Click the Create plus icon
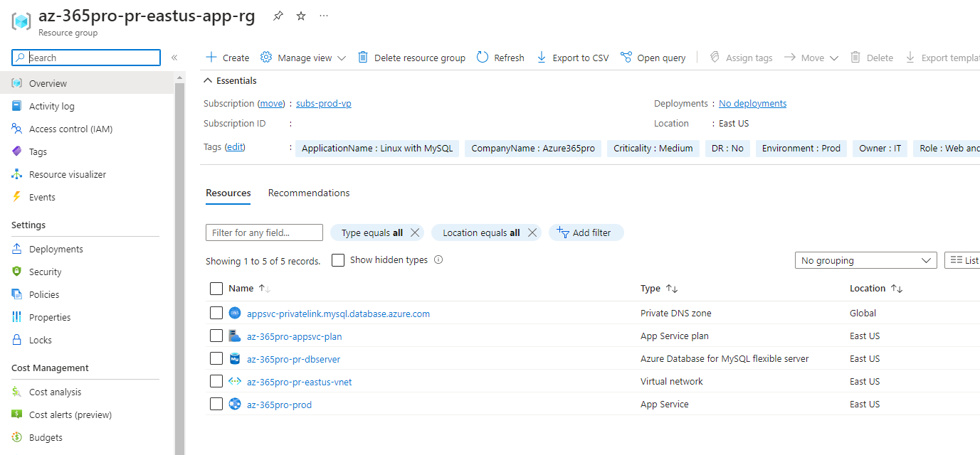The height and width of the screenshot is (455, 980). point(211,58)
